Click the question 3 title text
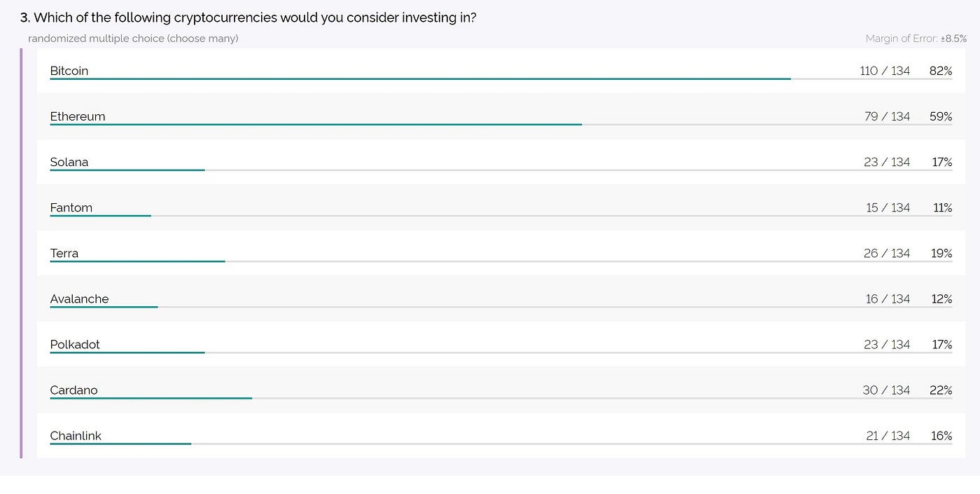The height and width of the screenshot is (494, 980). [x=248, y=18]
